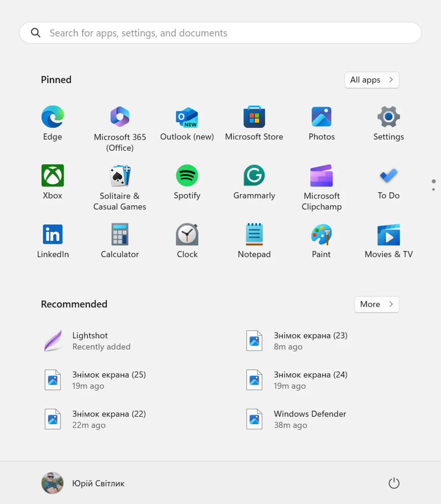Launch the Paint app

[x=321, y=241]
